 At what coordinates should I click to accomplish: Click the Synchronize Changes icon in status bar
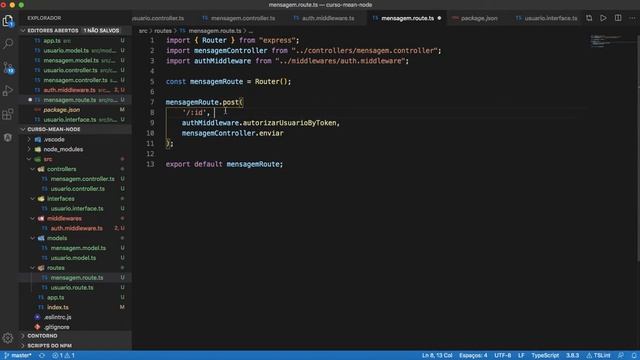click(42, 356)
